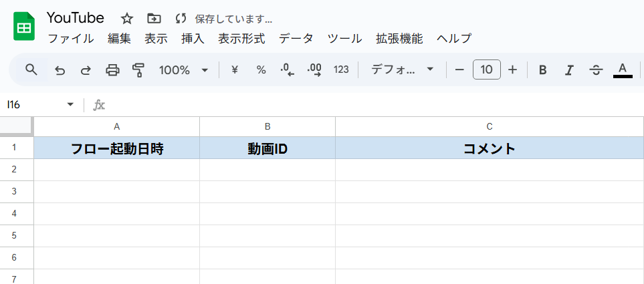Open the ファイル menu

[71, 39]
